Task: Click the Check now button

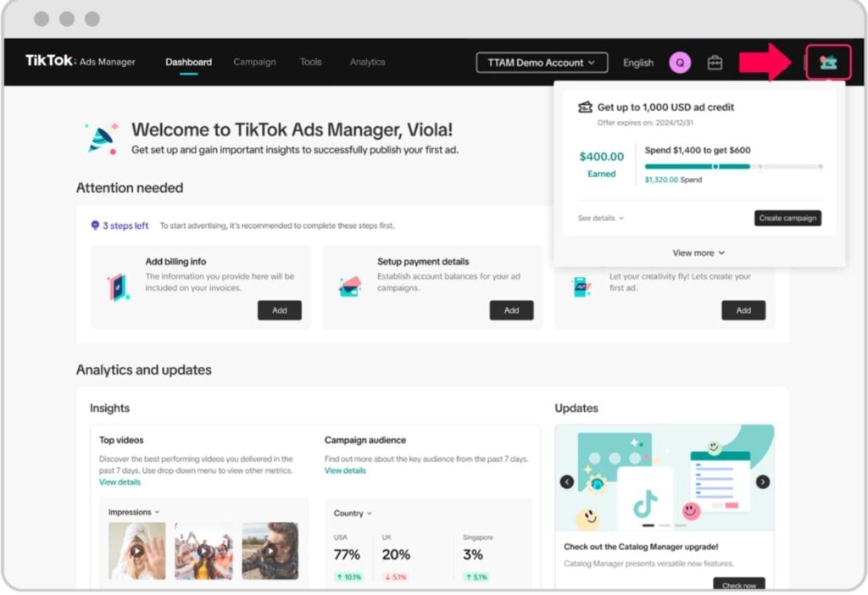Action: point(739,584)
